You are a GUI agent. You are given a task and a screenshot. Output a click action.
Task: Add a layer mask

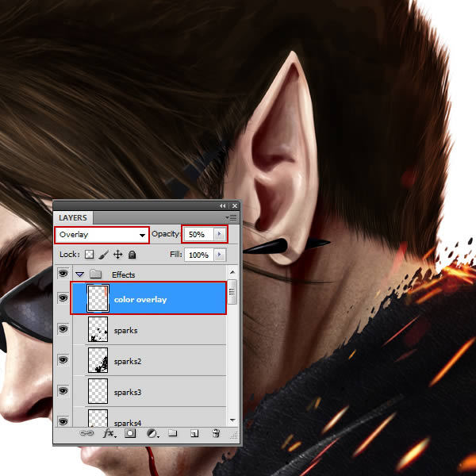[x=130, y=433]
